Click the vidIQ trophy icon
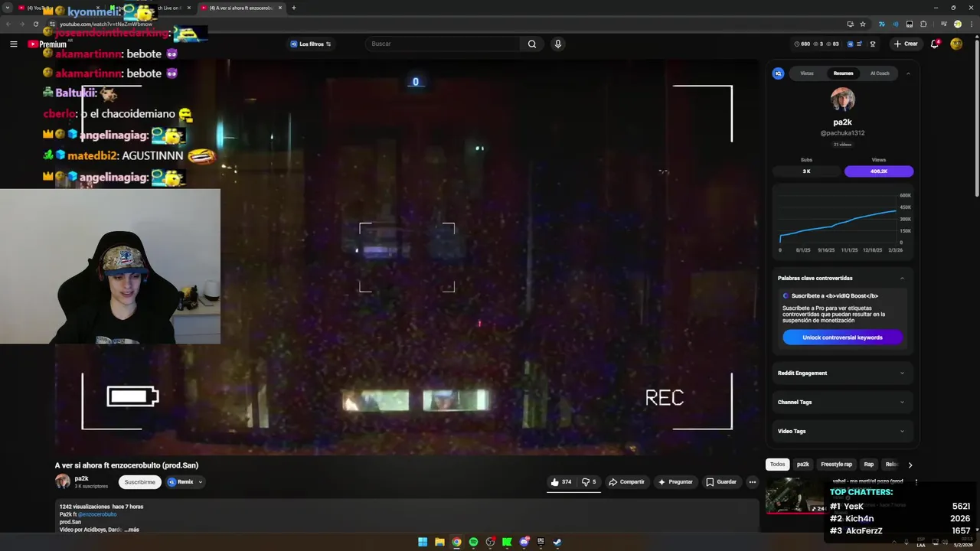The width and height of the screenshot is (980, 551). (872, 44)
